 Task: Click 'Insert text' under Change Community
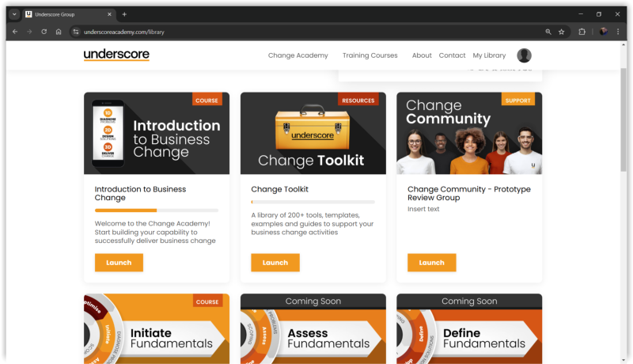point(423,209)
